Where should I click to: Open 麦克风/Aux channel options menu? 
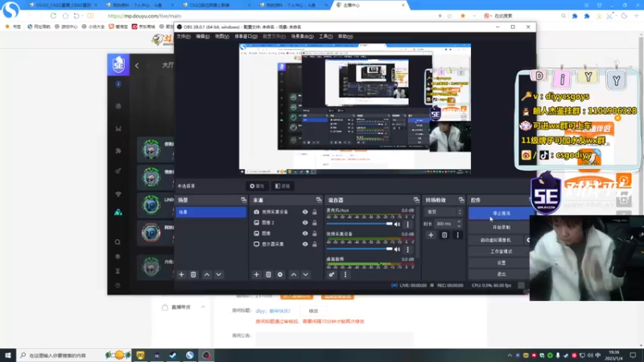point(408,224)
